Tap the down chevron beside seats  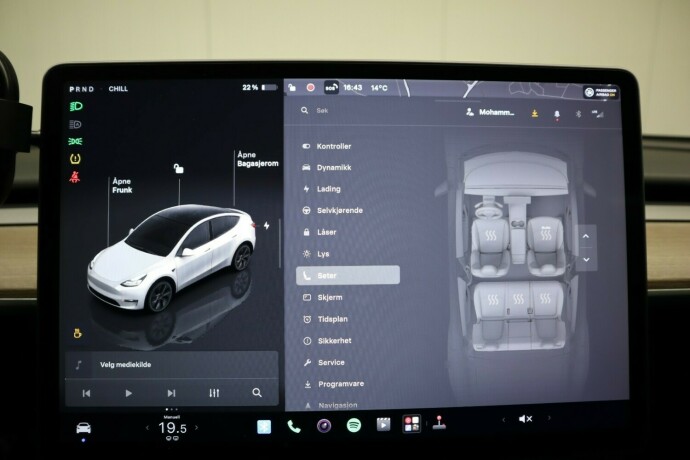point(586,260)
